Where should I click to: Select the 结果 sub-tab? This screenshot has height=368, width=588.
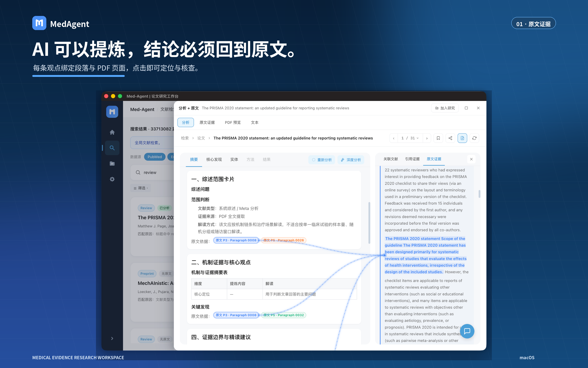[267, 159]
